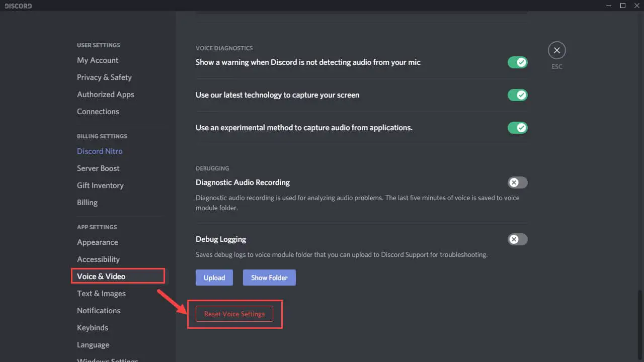Viewport: 644px width, 362px height.
Task: Click the APP SETTINGS sidebar header
Action: click(x=97, y=227)
